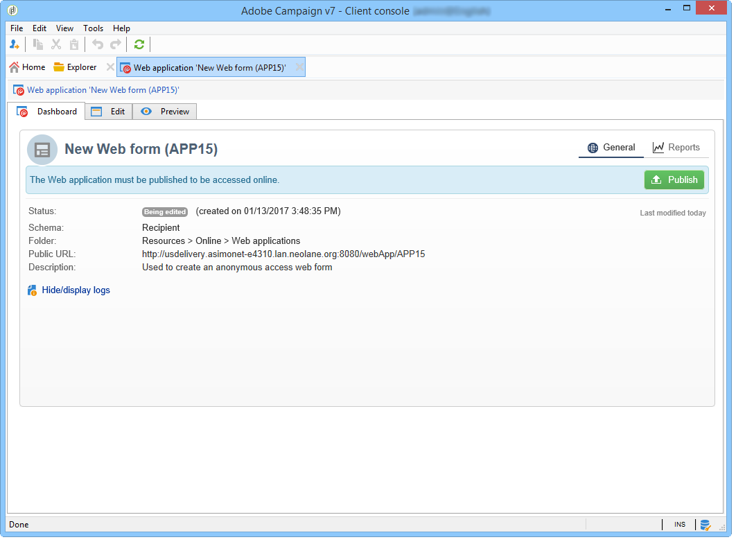The image size is (754, 560).
Task: Click the 'Being edited' status badge
Action: (165, 211)
